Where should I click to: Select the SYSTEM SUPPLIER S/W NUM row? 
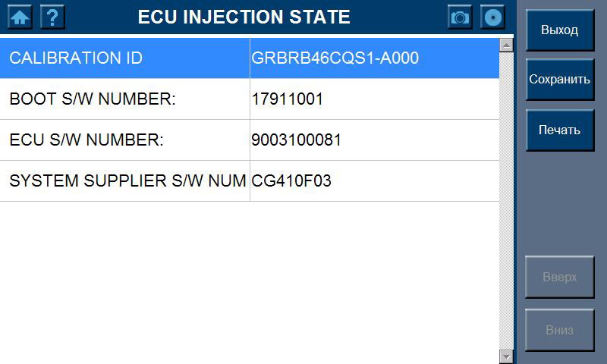pyautogui.click(x=124, y=181)
